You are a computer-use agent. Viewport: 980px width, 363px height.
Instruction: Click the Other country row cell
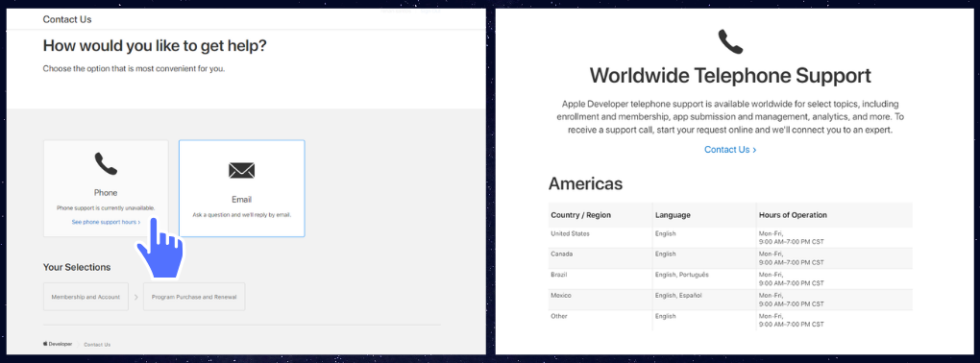600,320
